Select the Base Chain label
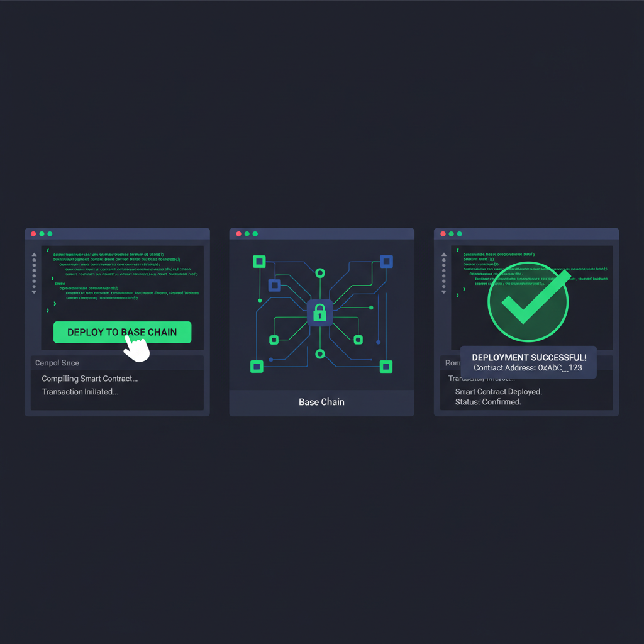The height and width of the screenshot is (644, 644). click(321, 402)
